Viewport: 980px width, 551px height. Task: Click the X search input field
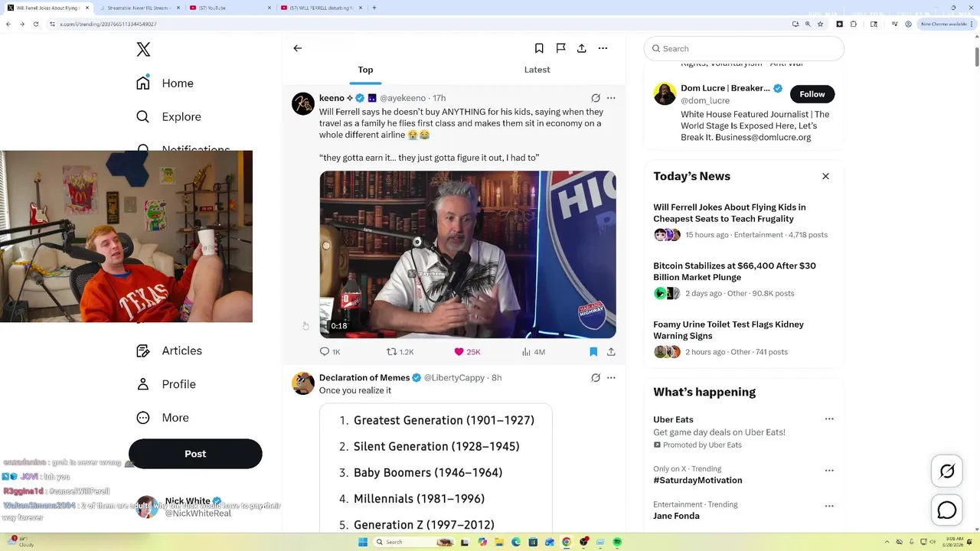pyautogui.click(x=744, y=48)
